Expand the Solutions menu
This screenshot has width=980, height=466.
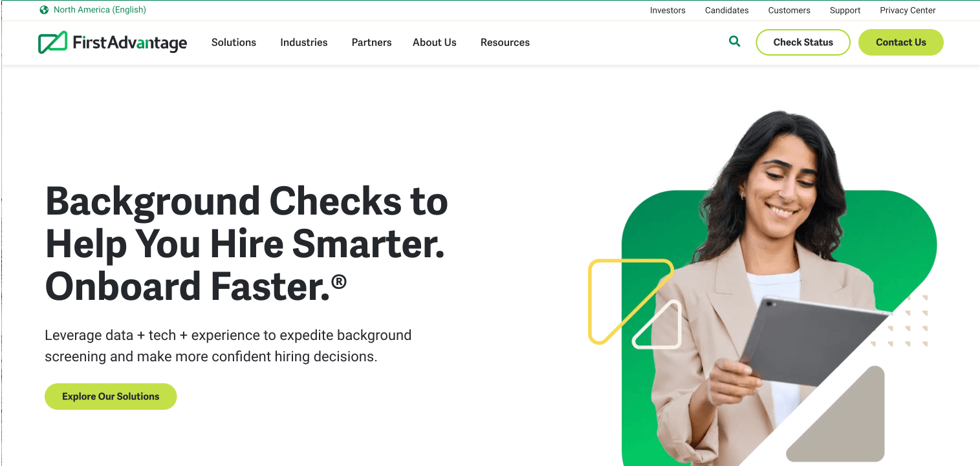click(234, 43)
